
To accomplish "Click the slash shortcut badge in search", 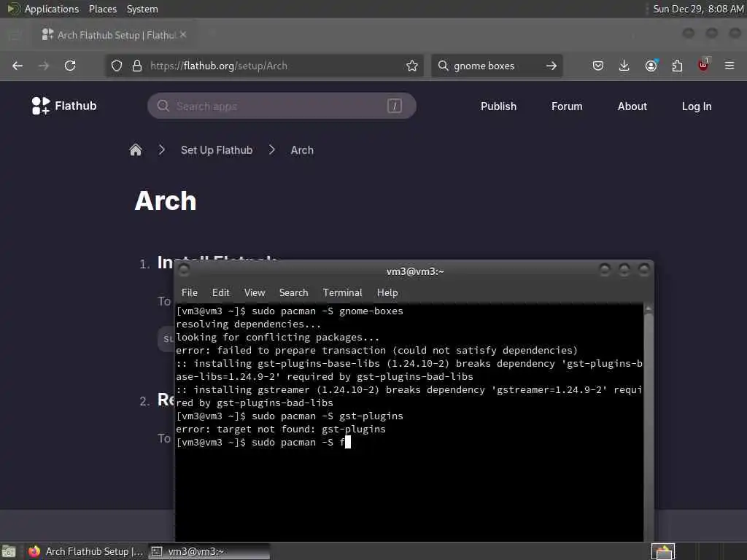I will pos(395,106).
